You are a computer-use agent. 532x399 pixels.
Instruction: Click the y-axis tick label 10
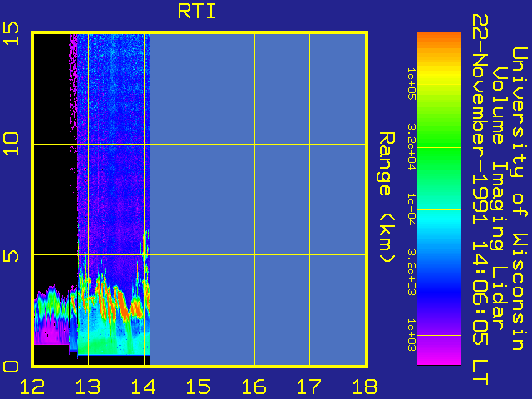11,144
